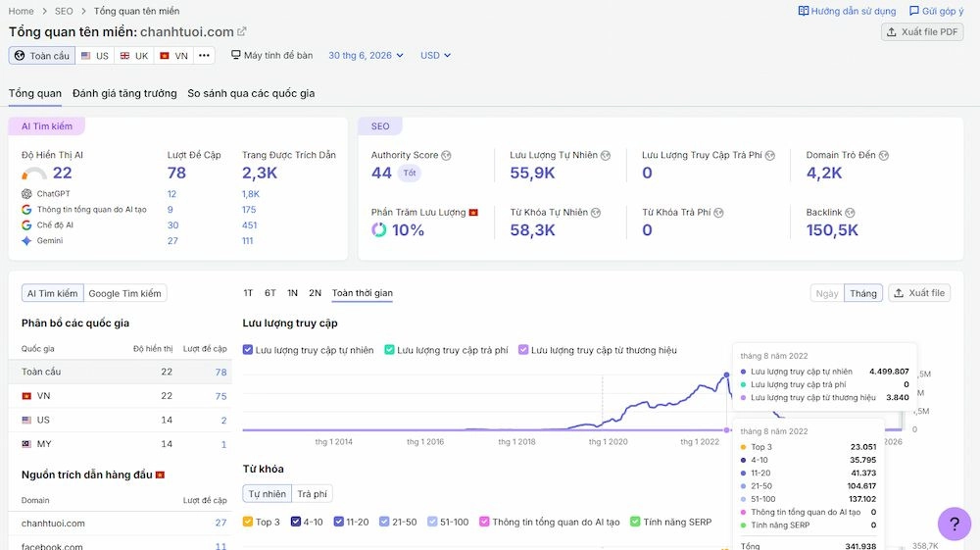Screen dimensions: 980x550
Task: Click the donut chart icon next to 10%
Action: tap(378, 230)
